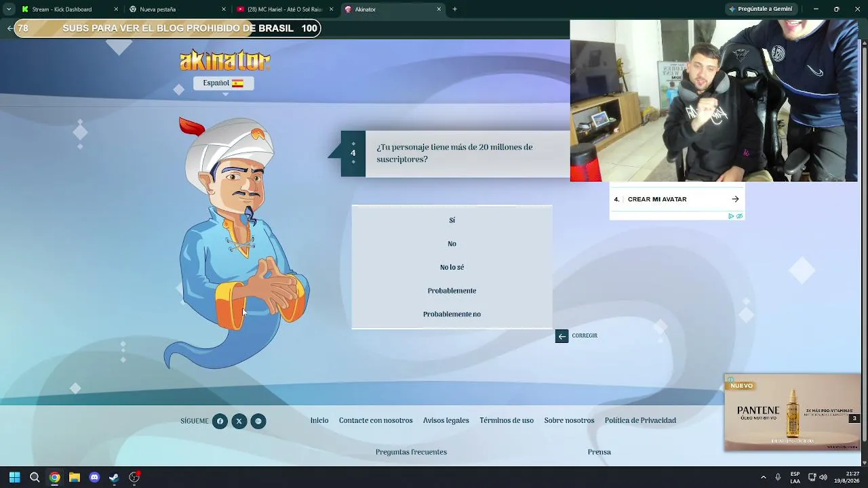Screen dimensions: 868x488
Task: Open Windows Search from the taskbar
Action: tap(35, 477)
